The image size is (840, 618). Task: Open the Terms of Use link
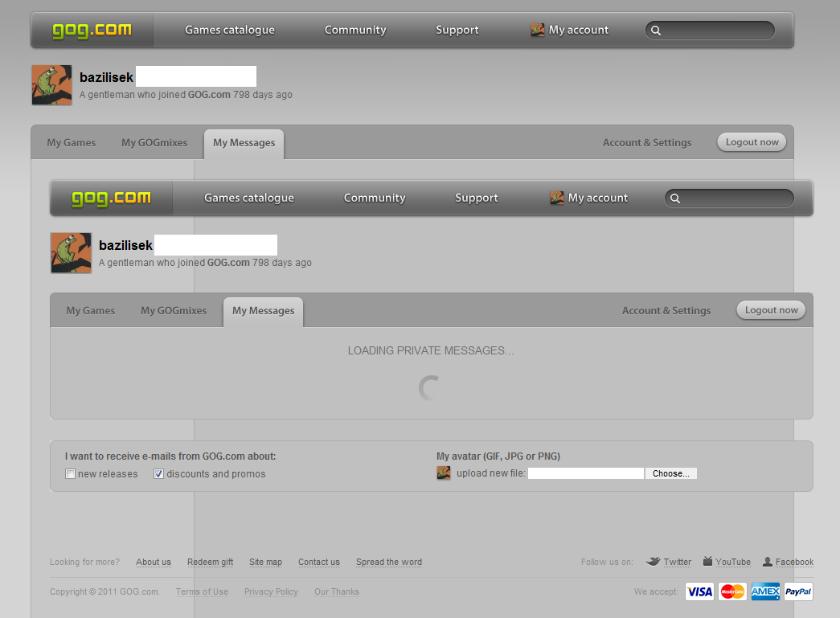(x=202, y=591)
